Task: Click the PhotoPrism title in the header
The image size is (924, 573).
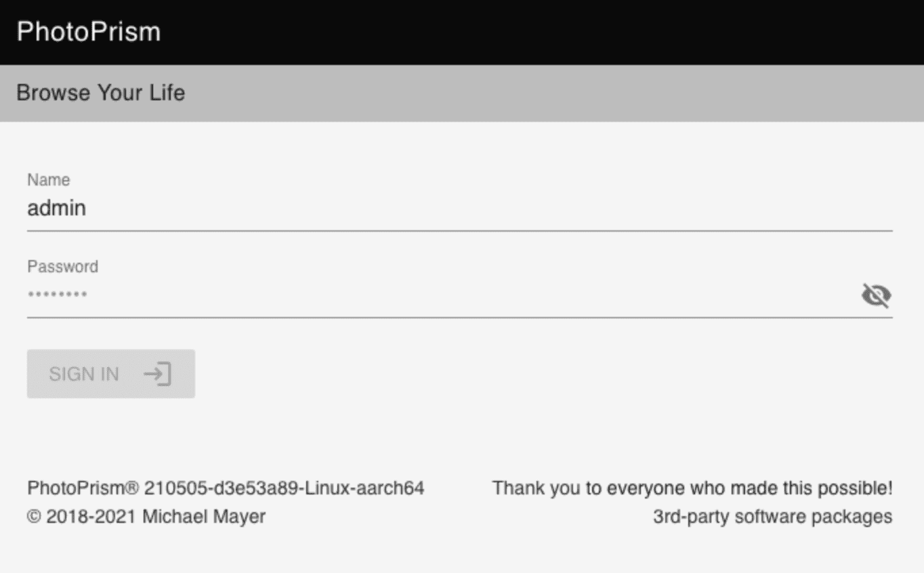Action: point(89,32)
